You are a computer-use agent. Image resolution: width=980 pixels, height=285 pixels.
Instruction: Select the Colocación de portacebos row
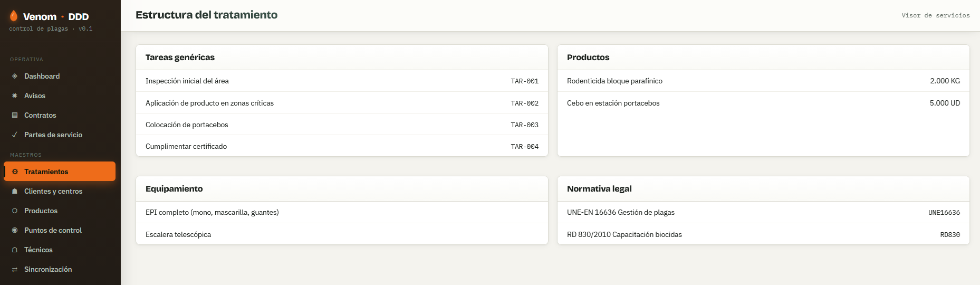pyautogui.click(x=342, y=125)
